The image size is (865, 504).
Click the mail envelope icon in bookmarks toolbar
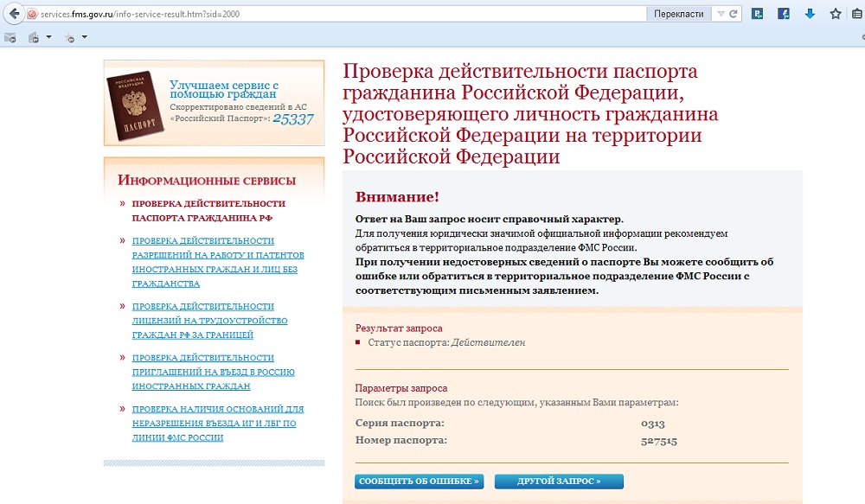click(10, 37)
